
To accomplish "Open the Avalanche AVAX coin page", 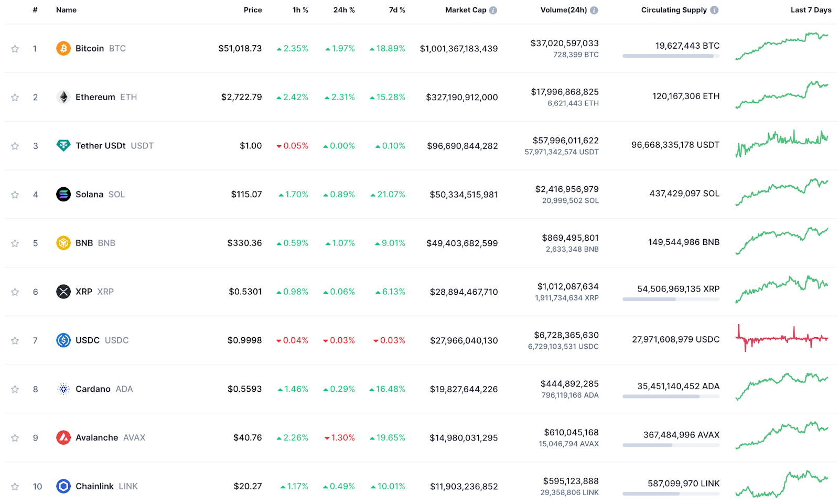I will (x=111, y=437).
